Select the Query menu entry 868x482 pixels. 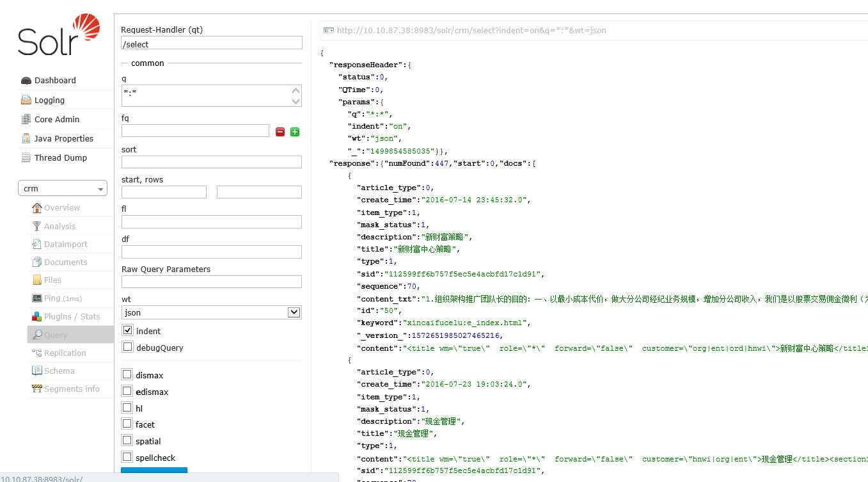pyautogui.click(x=70, y=335)
